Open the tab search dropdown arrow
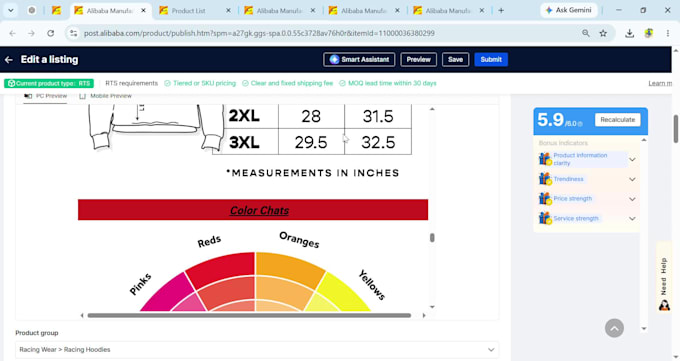The image size is (680, 361). tap(10, 10)
